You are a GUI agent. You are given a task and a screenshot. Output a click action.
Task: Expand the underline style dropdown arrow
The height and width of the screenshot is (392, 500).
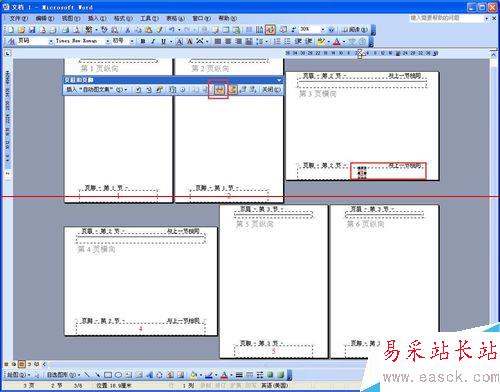171,41
